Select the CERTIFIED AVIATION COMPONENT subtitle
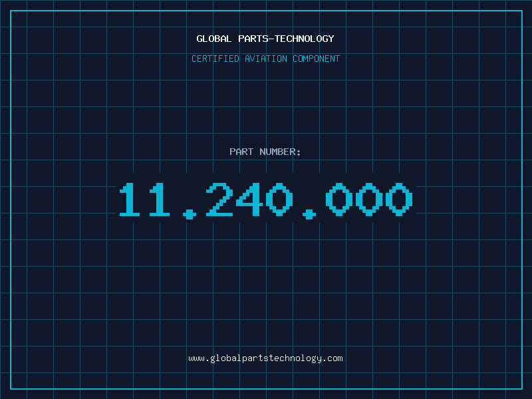 tap(265, 59)
